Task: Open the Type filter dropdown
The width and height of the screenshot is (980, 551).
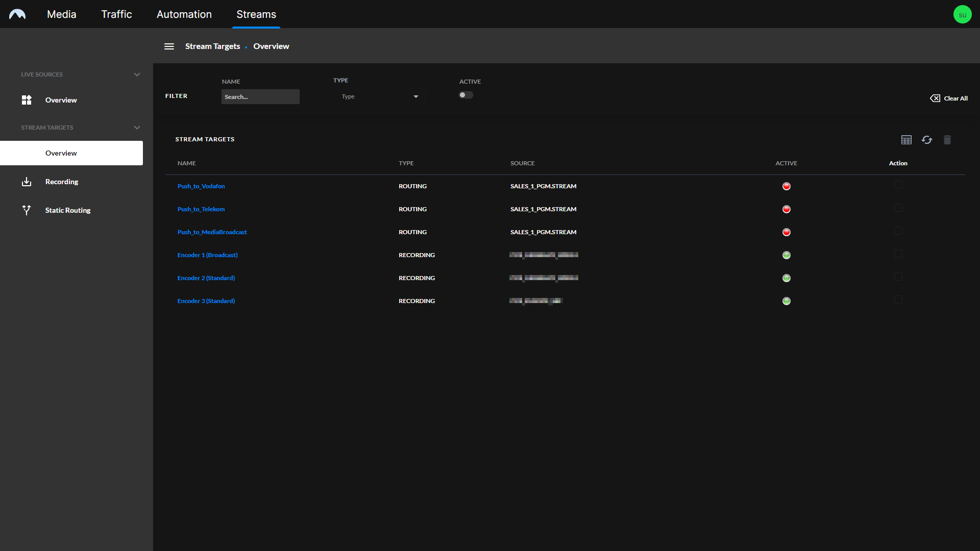Action: 379,96
